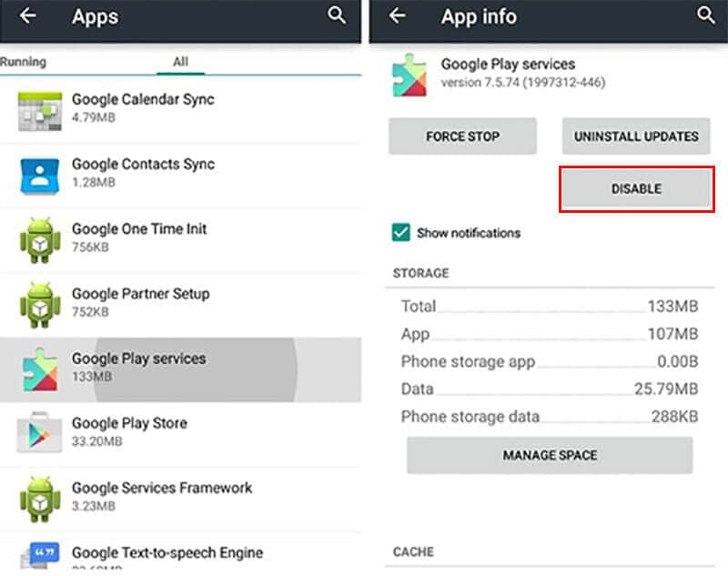Viewport: 728px width, 576px height.
Task: Tap the Play services icon in App info header
Action: click(x=409, y=76)
